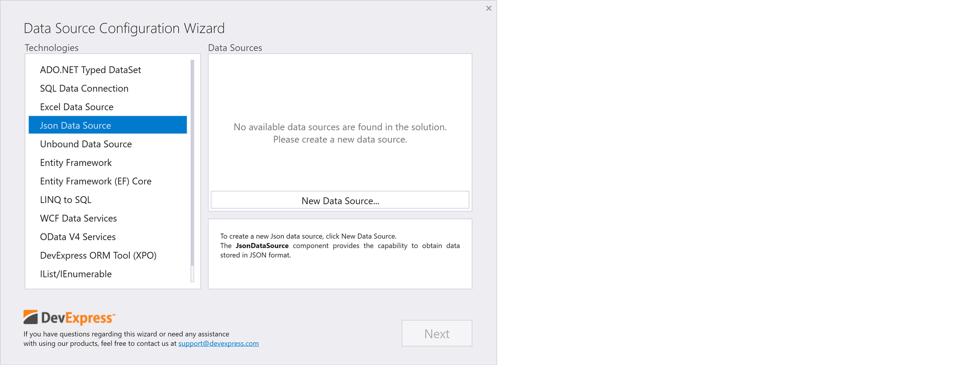Select OData V4 Services entry
The height and width of the screenshot is (365, 980).
tap(107, 236)
